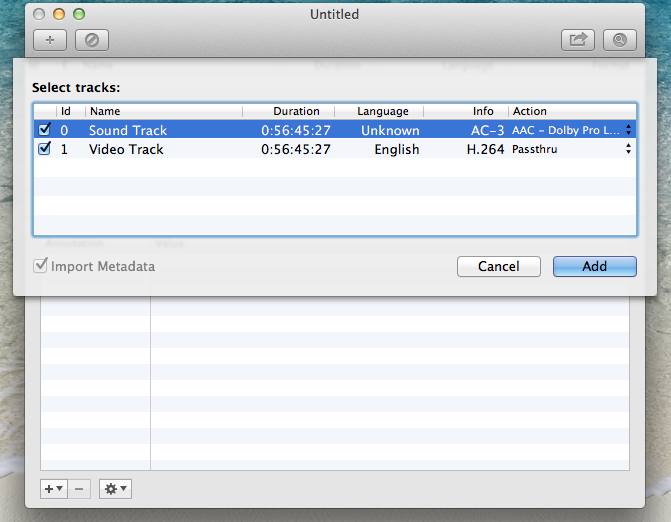Viewport: 671px width, 522px height.
Task: Select the Video Track name cell
Action: (126, 149)
